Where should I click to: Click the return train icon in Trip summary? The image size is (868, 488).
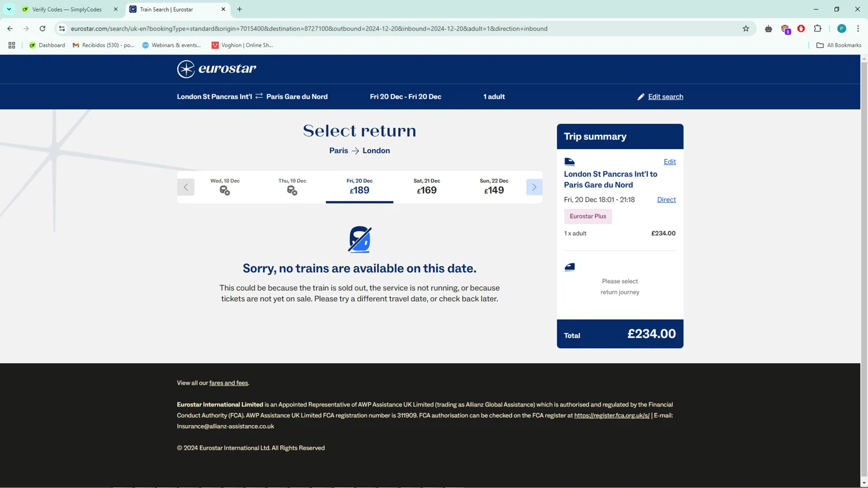click(569, 267)
